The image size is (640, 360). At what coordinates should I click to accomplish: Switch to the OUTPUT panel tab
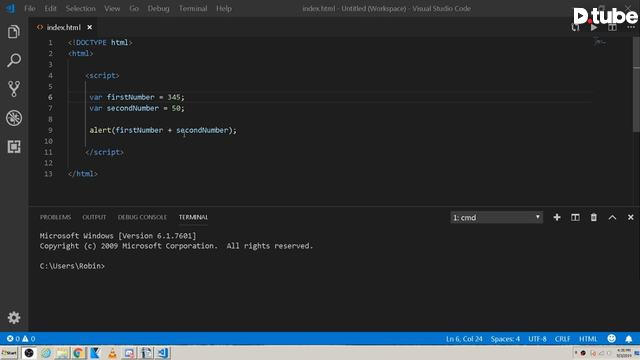click(x=94, y=217)
